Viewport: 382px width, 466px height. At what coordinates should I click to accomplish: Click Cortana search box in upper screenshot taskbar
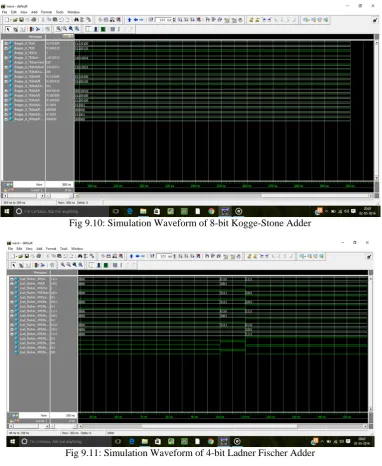(62, 211)
